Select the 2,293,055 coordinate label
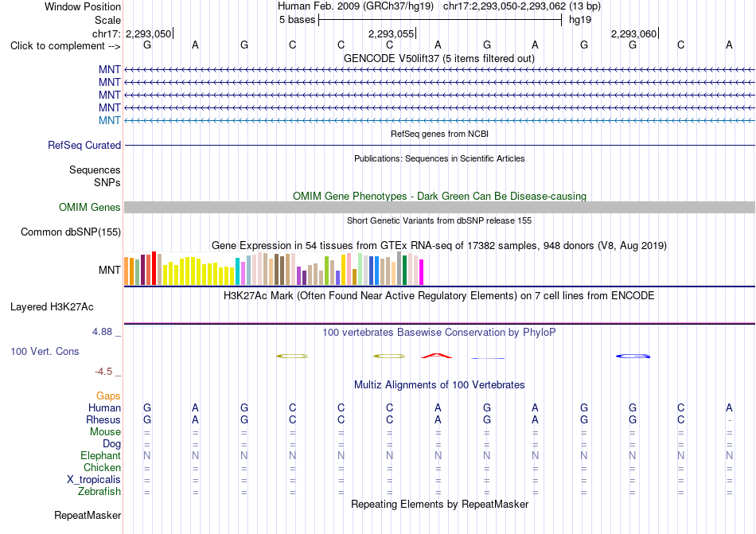This screenshot has width=756, height=534. [391, 33]
